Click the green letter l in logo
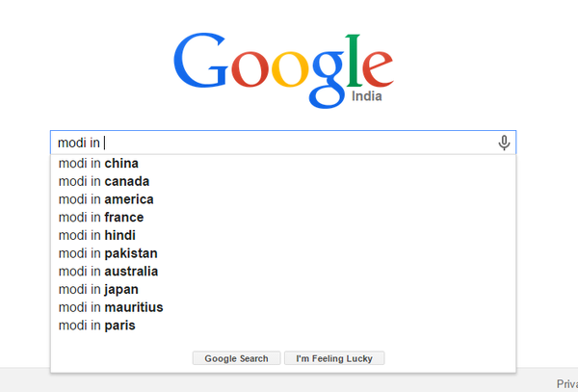This screenshot has height=392, width=578. tap(354, 61)
